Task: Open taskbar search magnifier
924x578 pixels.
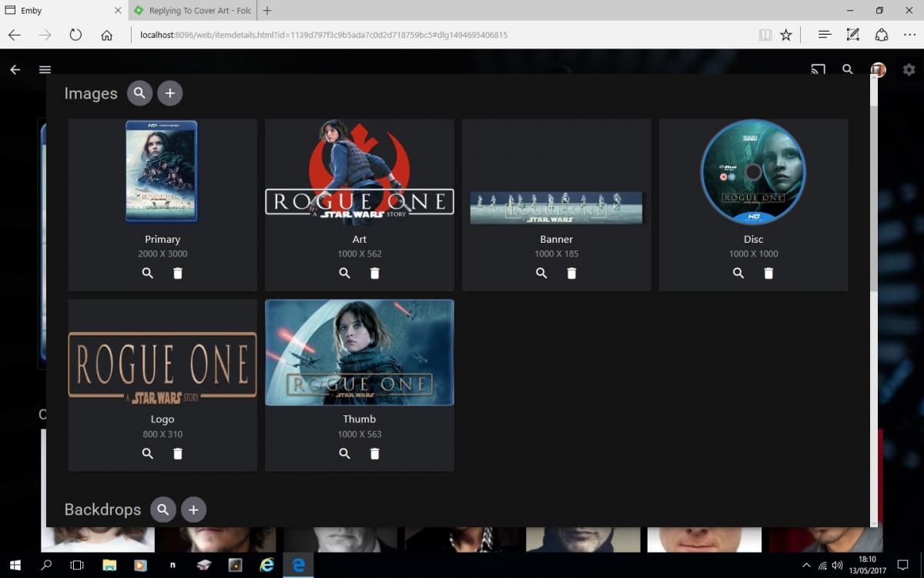Action: click(46, 565)
